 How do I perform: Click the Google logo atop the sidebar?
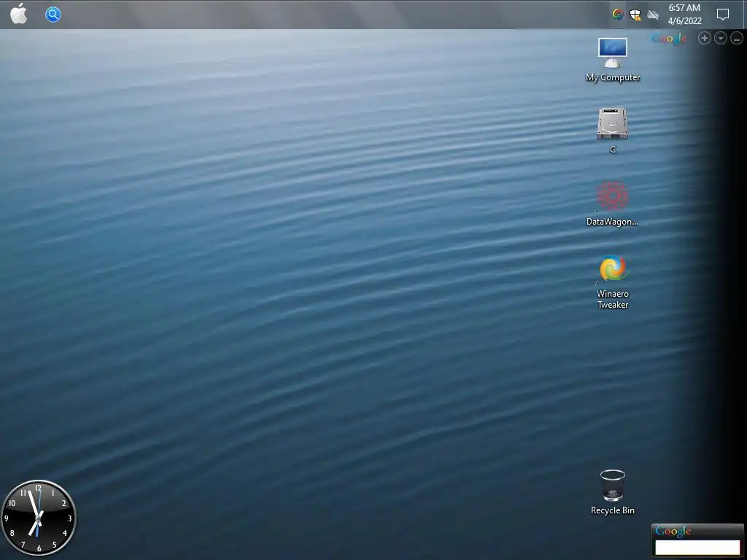pyautogui.click(x=669, y=38)
